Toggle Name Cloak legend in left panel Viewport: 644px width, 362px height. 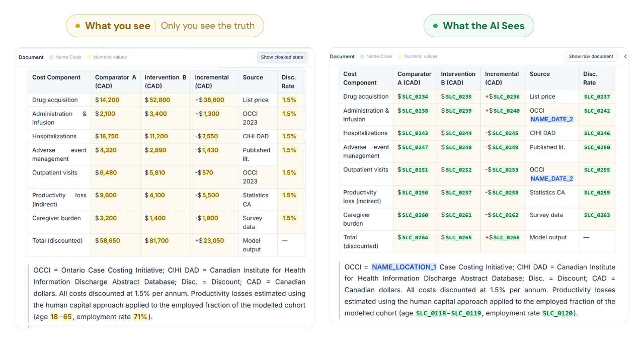(x=65, y=57)
